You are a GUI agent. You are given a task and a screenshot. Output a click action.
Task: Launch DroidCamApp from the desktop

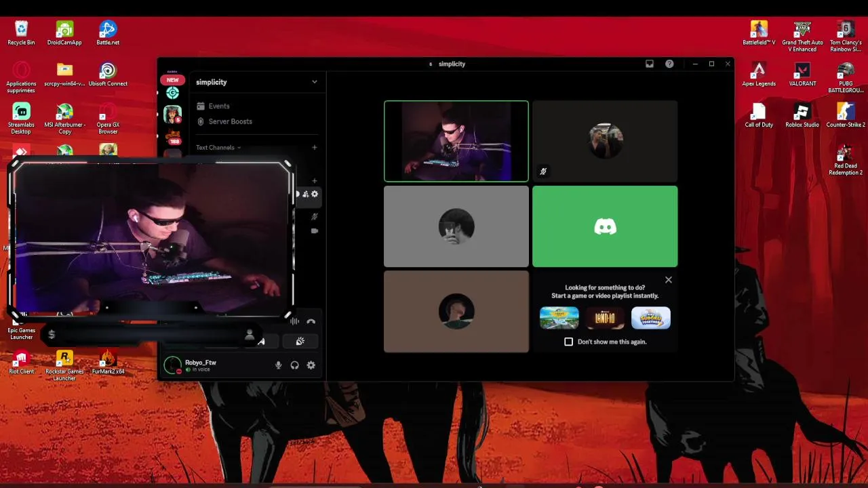[x=64, y=33]
